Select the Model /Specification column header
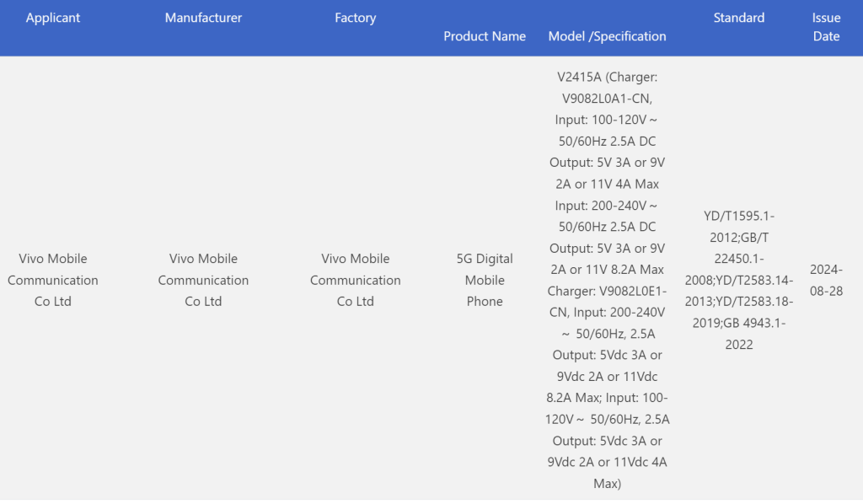Viewport: 863px width, 504px height. point(607,36)
